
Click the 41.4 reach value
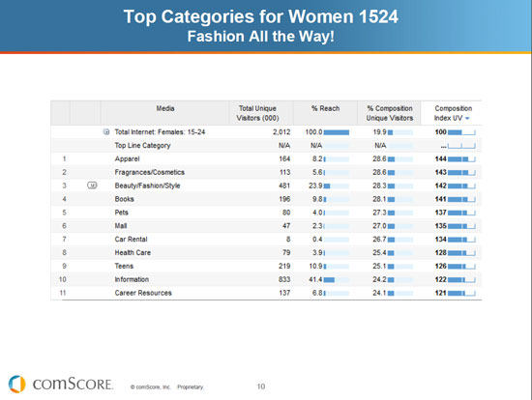click(315, 279)
